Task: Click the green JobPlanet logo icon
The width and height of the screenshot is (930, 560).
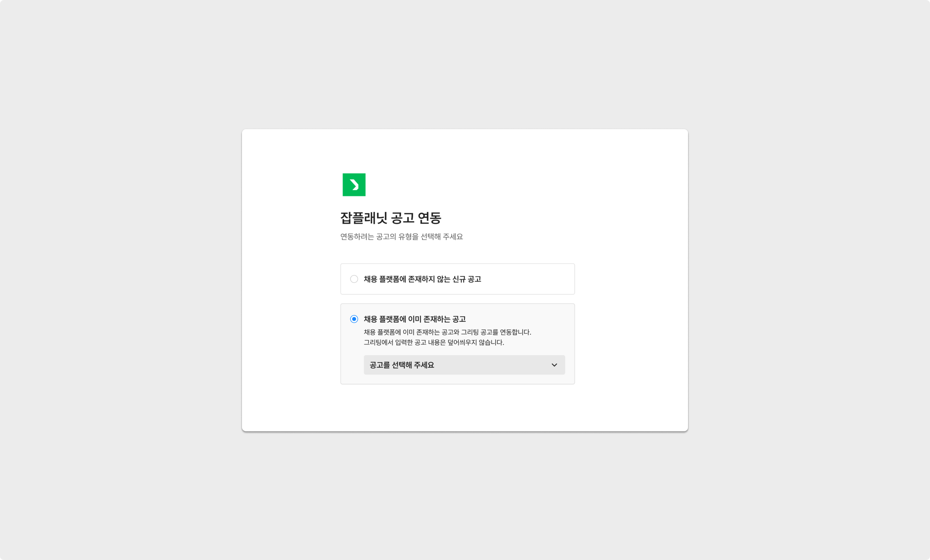Action: pyautogui.click(x=354, y=185)
